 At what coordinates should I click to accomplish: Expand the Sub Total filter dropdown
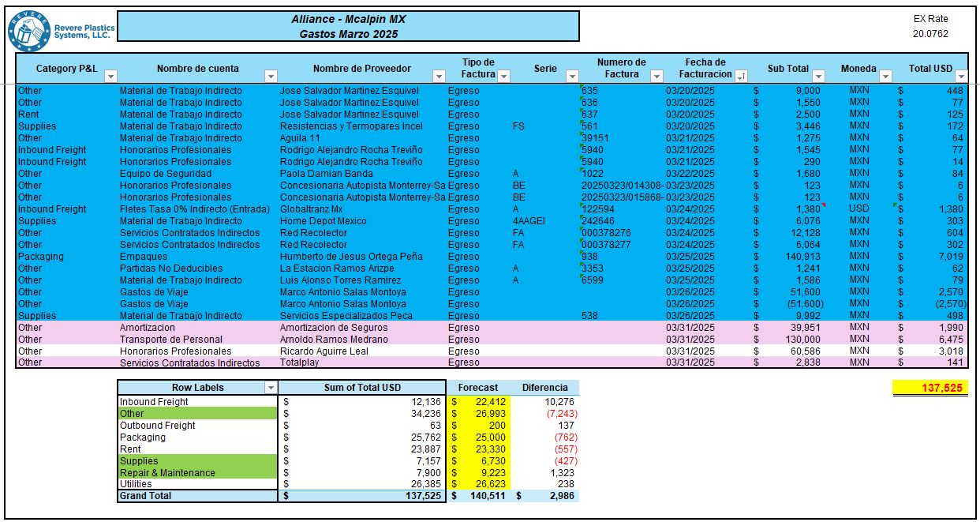[x=818, y=77]
